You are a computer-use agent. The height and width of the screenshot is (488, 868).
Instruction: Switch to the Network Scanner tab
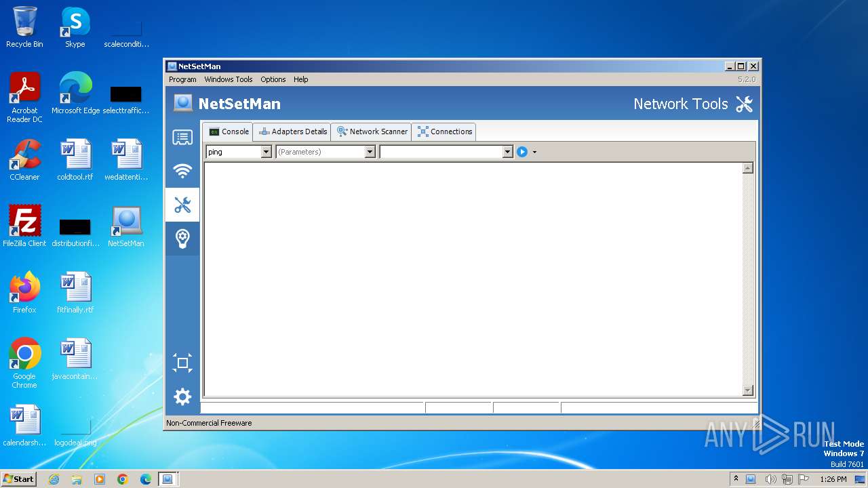click(x=372, y=131)
